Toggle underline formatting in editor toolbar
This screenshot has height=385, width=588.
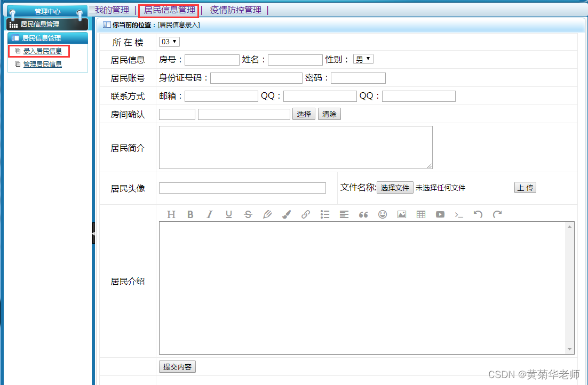coord(229,214)
